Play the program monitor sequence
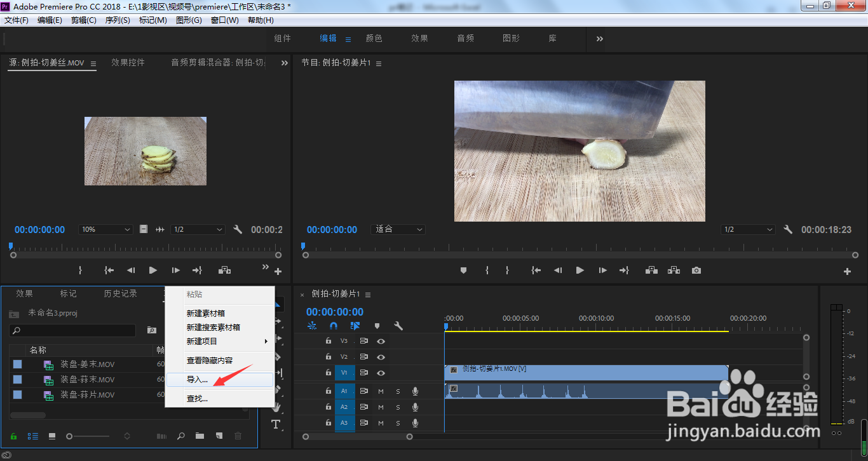868x461 pixels. (580, 270)
